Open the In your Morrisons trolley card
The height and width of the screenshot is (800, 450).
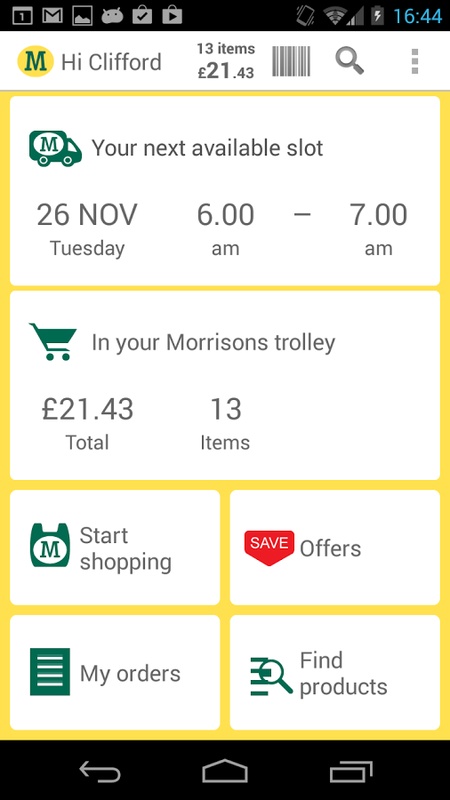tap(225, 385)
